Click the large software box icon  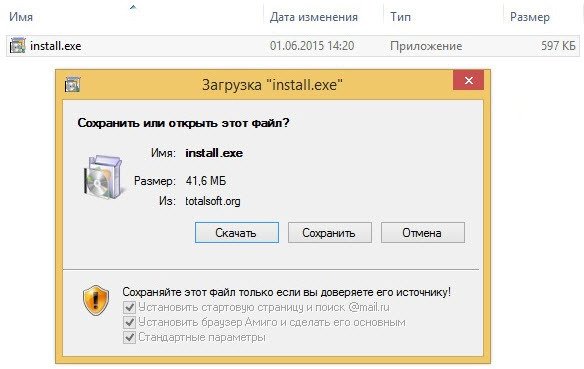tap(103, 177)
